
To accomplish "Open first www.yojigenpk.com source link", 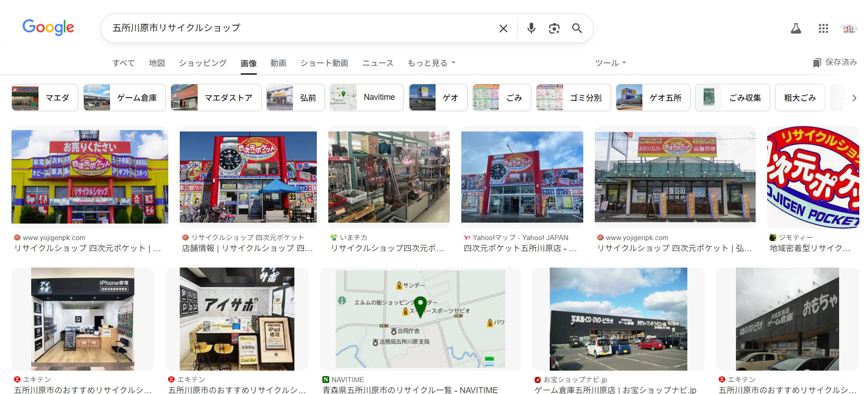I will tap(50, 238).
